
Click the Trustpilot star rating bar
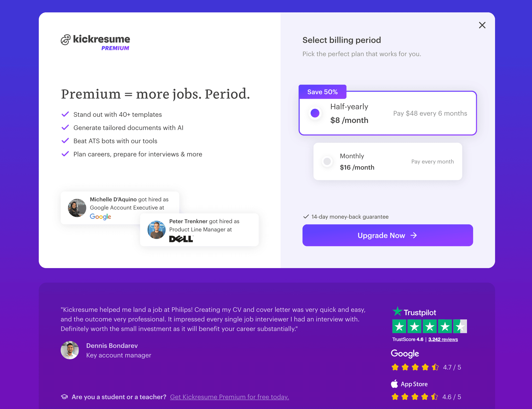[430, 326]
